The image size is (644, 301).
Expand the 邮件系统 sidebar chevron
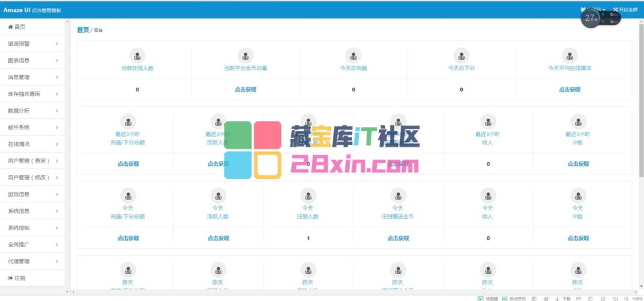click(57, 128)
